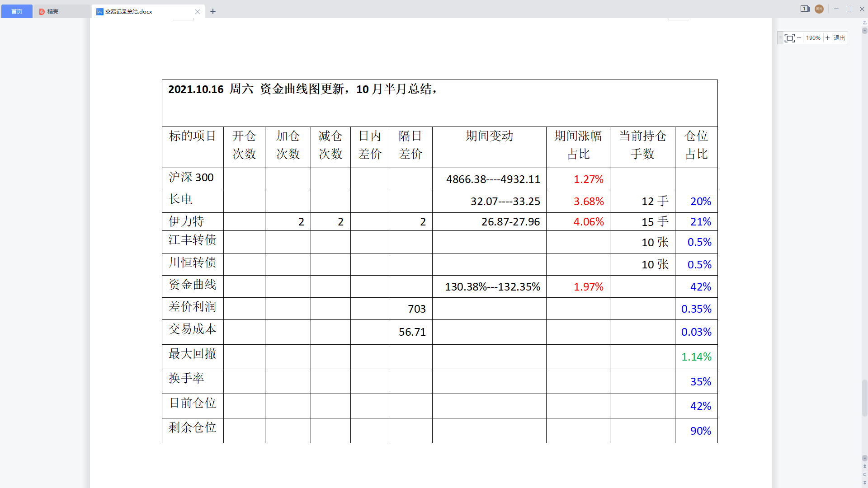
Task: Click the scrollbar up arrow
Action: pyautogui.click(x=865, y=31)
